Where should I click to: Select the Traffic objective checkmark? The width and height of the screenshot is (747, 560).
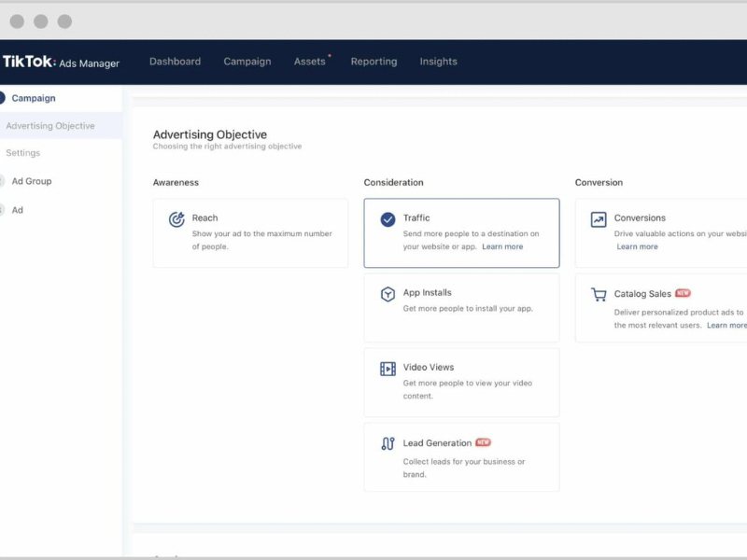(x=388, y=219)
